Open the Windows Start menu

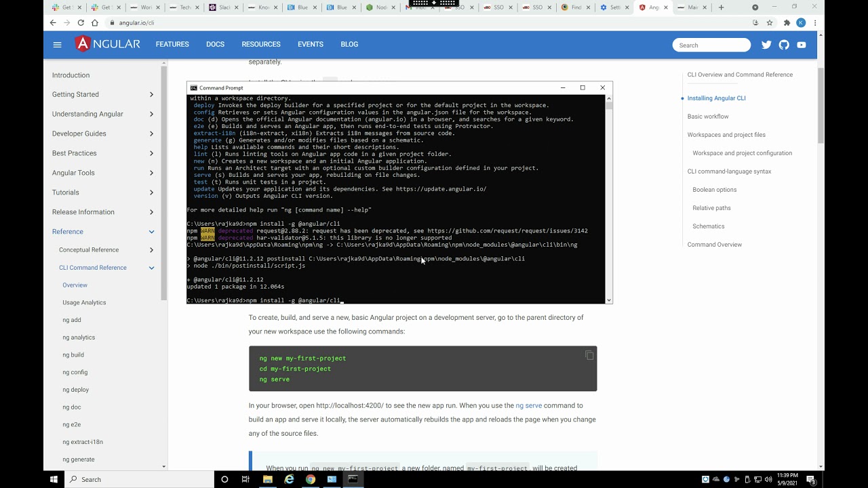[54, 479]
